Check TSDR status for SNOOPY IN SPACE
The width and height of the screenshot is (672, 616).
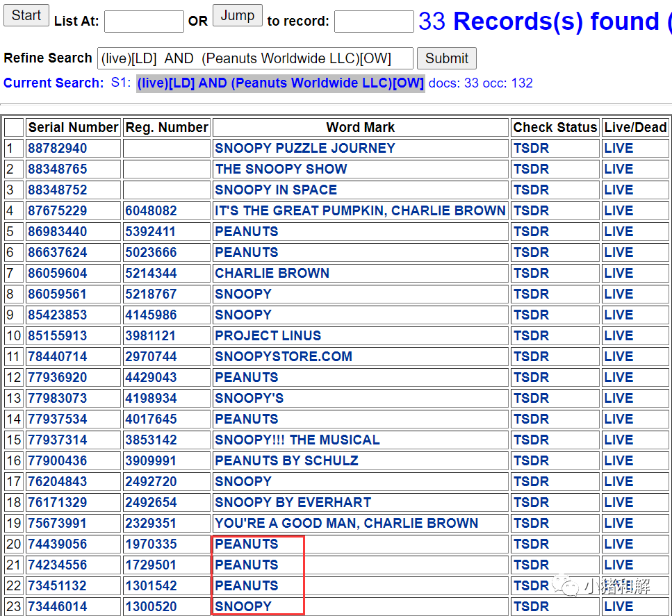[x=531, y=190]
